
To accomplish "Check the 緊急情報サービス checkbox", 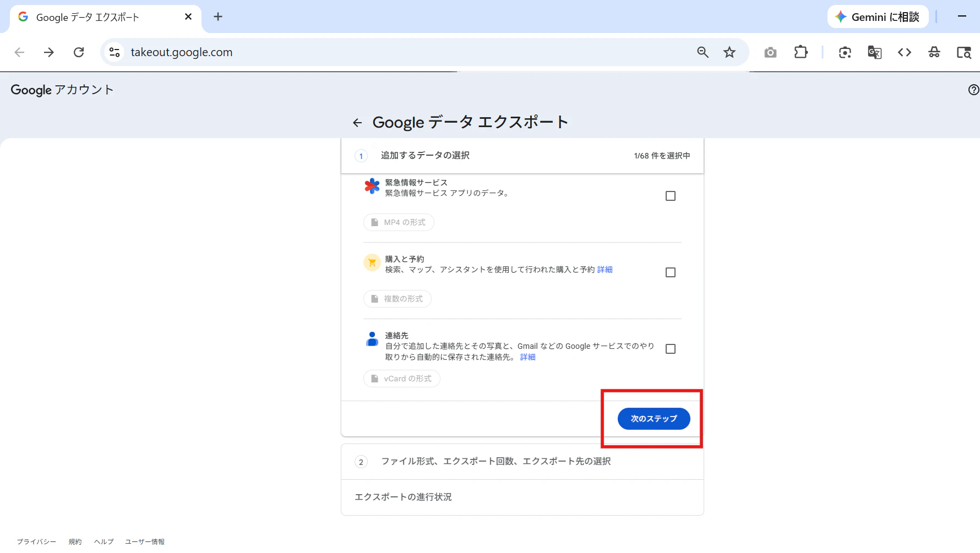I will 671,196.
